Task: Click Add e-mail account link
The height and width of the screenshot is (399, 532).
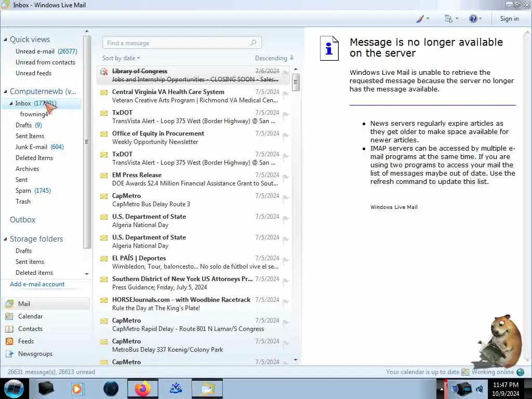Action: 37,284
